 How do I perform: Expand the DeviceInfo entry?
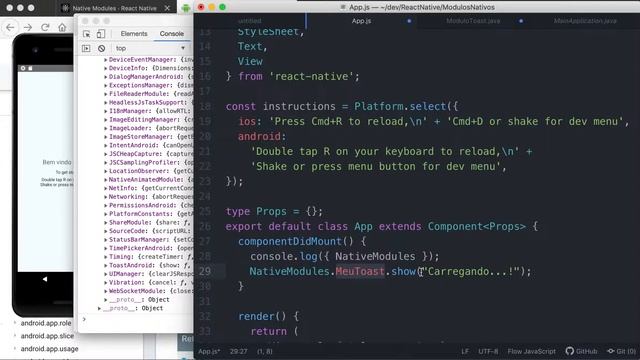[x=106, y=68]
